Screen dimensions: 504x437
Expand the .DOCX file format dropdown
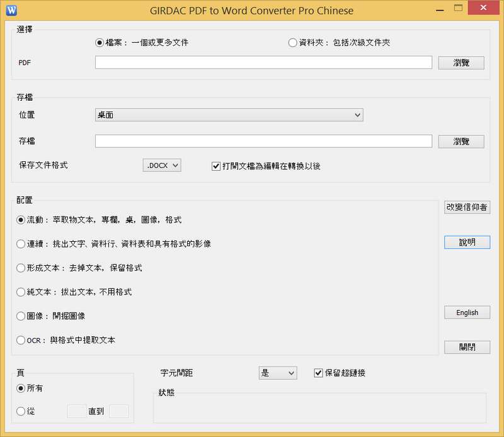[162, 165]
